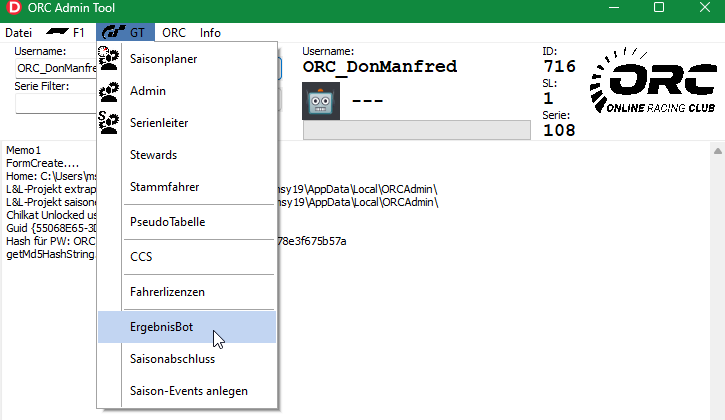
Task: Collapse the open GT menu
Action: 126,32
